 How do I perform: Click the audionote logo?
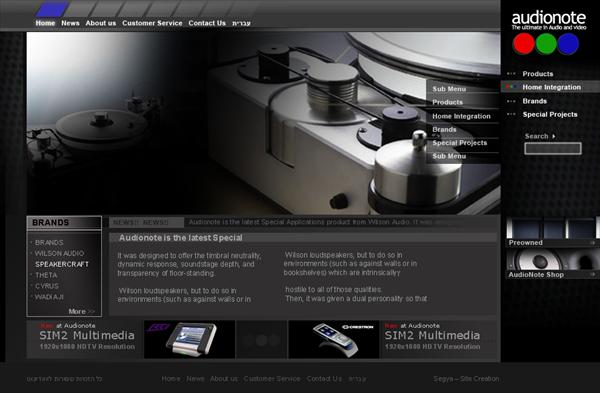(x=549, y=20)
